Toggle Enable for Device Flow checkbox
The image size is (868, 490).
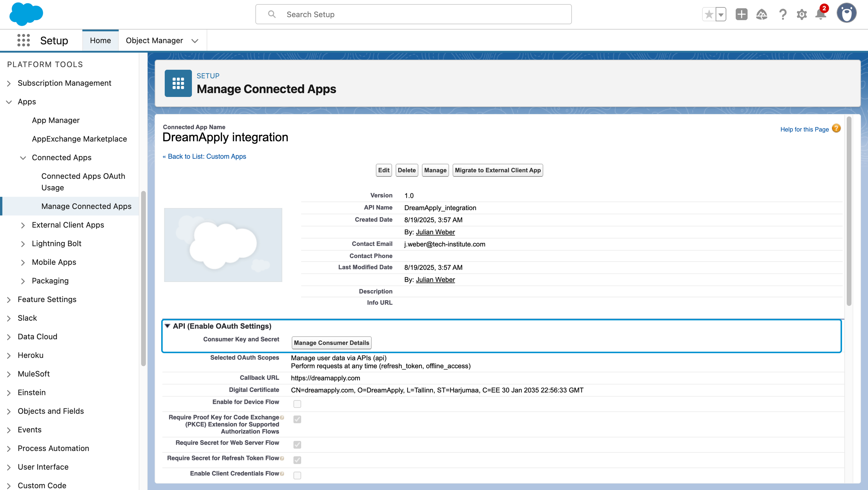[297, 404]
